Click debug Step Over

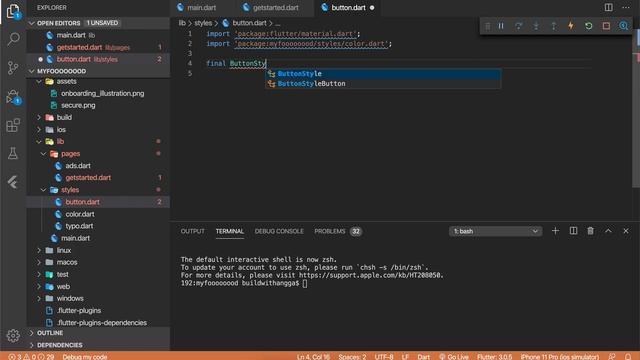pyautogui.click(x=518, y=26)
